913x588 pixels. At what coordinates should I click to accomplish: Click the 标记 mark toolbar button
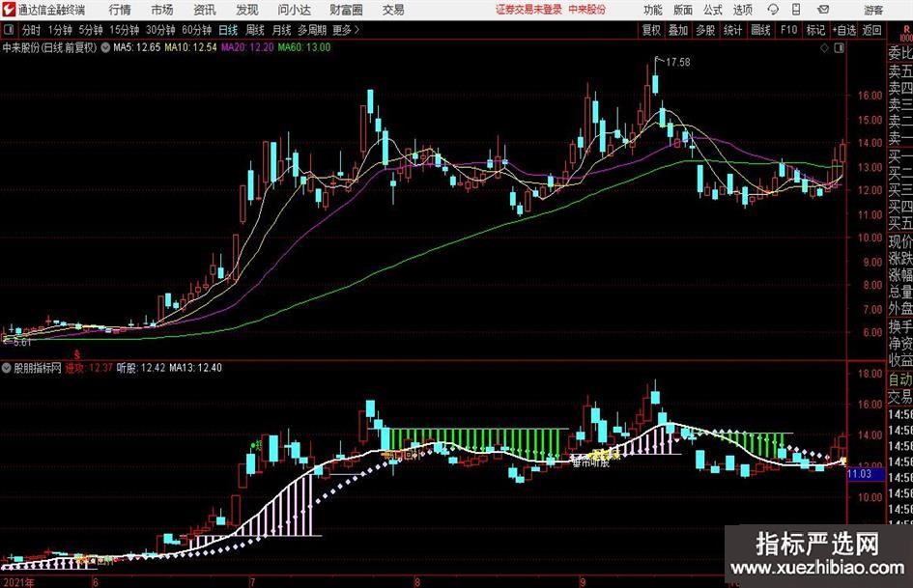(815, 30)
